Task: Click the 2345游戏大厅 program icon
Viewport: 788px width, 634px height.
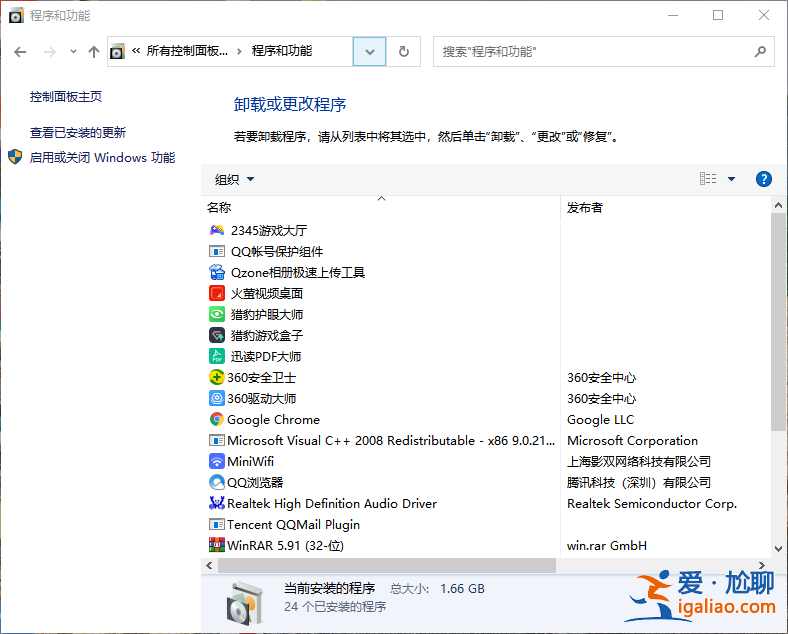Action: [217, 231]
